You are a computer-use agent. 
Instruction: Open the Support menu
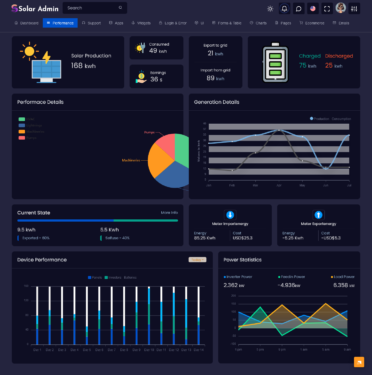[91, 23]
